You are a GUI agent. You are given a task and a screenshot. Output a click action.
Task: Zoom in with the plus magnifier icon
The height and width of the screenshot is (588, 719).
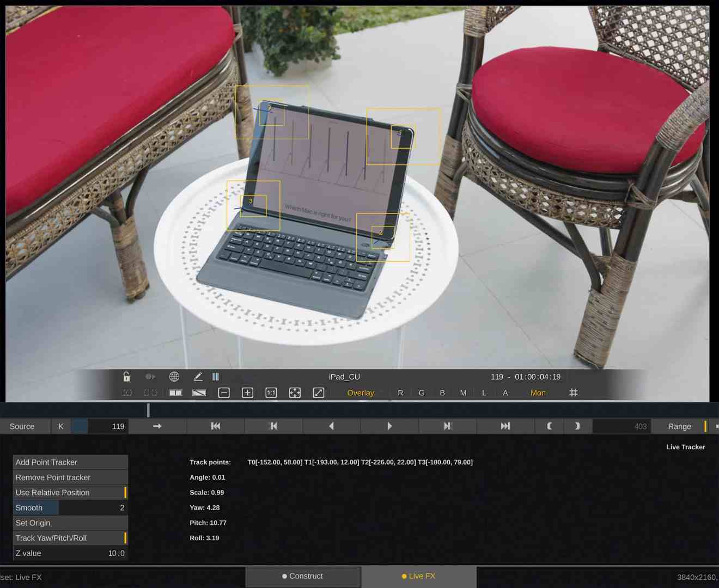247,392
